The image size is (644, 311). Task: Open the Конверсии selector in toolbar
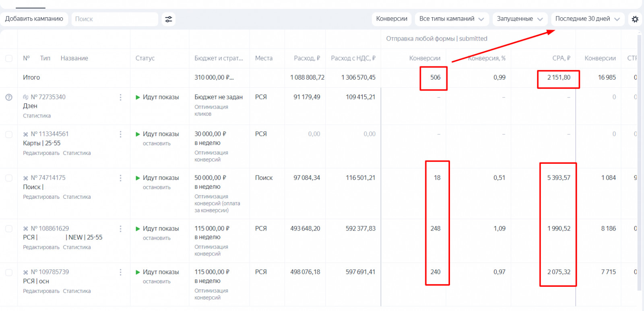tap(392, 19)
